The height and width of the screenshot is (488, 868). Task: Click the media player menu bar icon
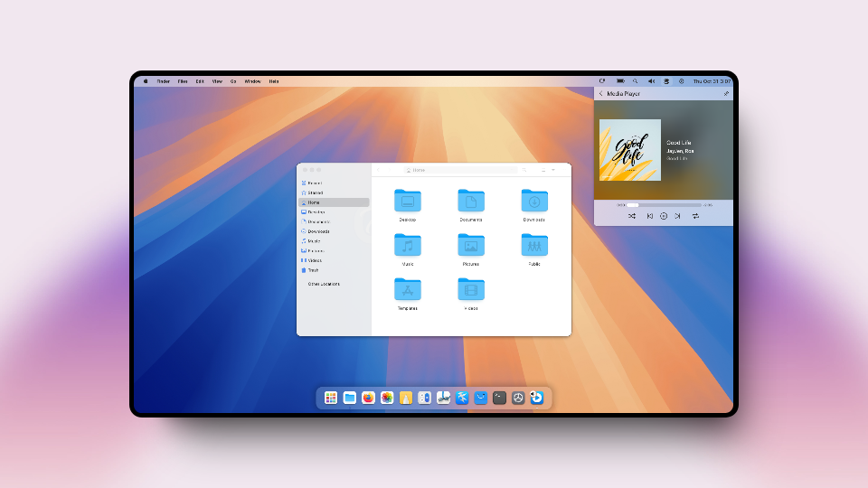tap(666, 81)
